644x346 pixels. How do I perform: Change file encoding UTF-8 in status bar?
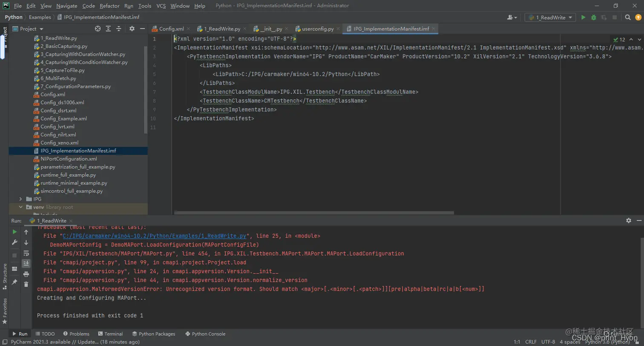click(548, 342)
